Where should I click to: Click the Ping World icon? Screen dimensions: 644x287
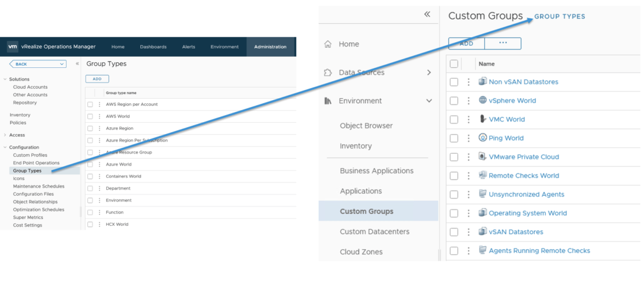pyautogui.click(x=482, y=138)
